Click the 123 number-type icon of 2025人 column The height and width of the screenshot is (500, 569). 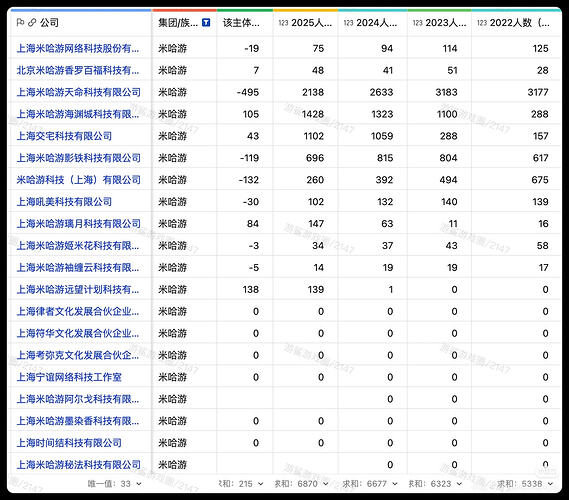(283, 23)
